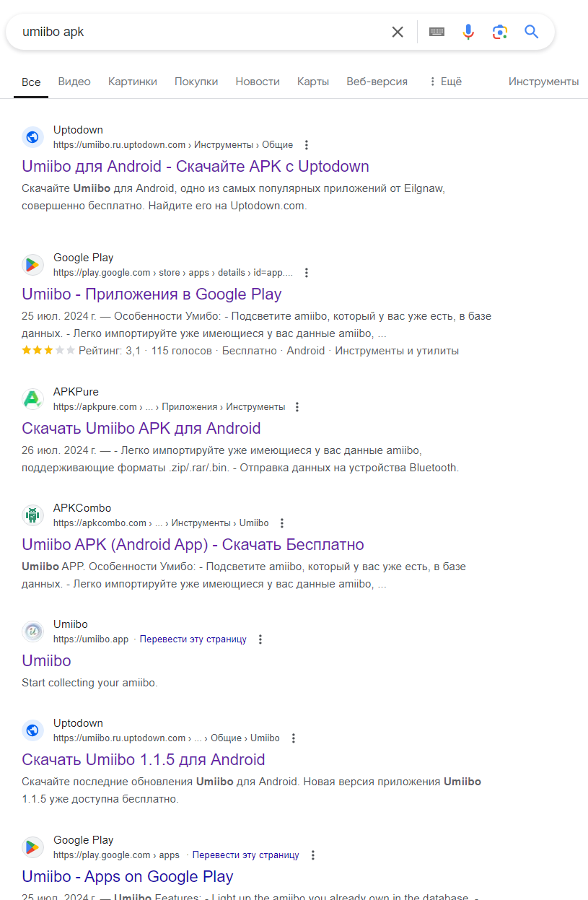Click 'Перевести эту страницу' next to umiibo.app
Viewport: 588px width, 900px height.
(x=193, y=639)
